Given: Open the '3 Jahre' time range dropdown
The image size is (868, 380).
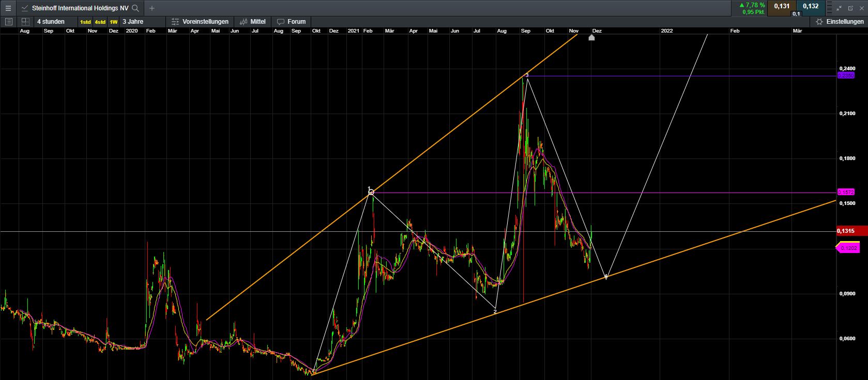Looking at the screenshot, I should point(133,22).
